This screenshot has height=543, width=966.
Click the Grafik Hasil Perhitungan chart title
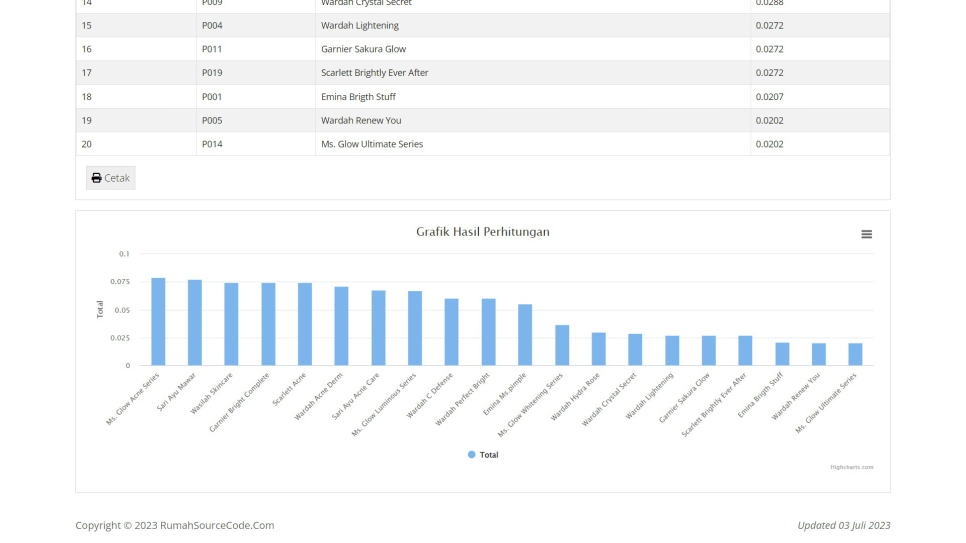pyautogui.click(x=482, y=232)
